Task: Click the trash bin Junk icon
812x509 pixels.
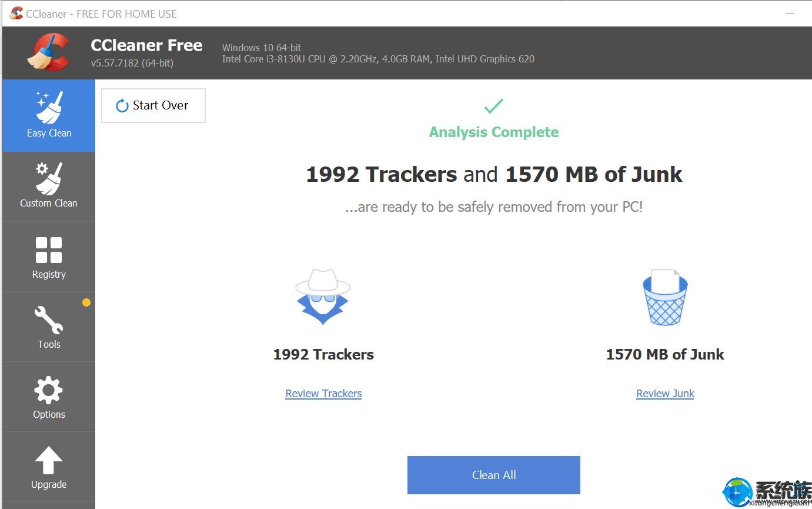Action: [x=665, y=297]
